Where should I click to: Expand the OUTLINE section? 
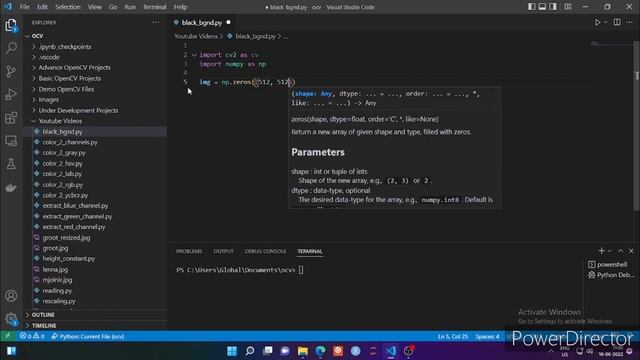point(43,315)
